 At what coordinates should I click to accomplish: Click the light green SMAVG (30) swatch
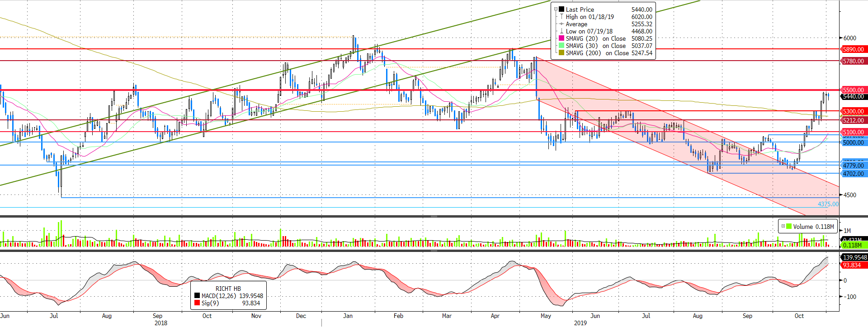[x=561, y=46]
